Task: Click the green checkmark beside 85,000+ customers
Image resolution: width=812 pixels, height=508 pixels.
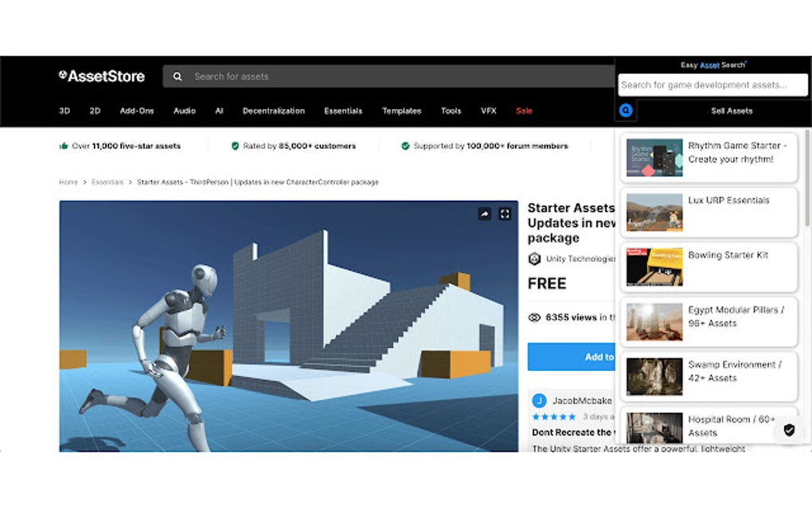Action: pyautogui.click(x=236, y=146)
